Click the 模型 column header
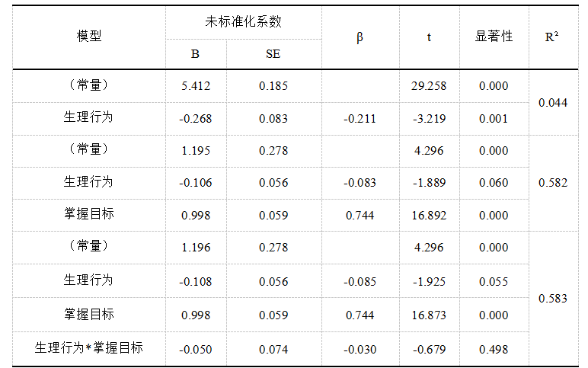The image size is (588, 368). pyautogui.click(x=89, y=37)
